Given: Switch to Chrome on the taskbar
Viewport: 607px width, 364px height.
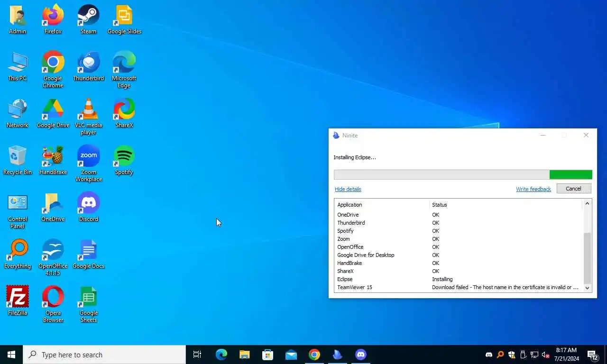Looking at the screenshot, I should tap(314, 355).
